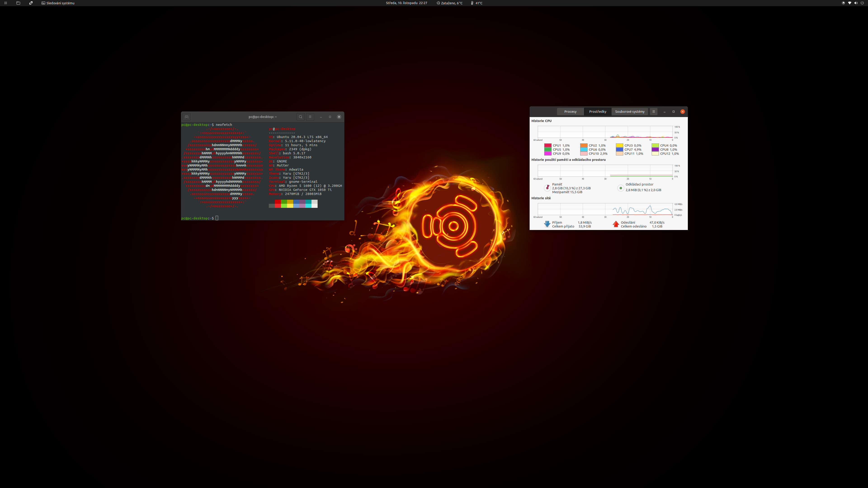Click the red Odesílání upload arrow icon
Image resolution: width=868 pixels, height=488 pixels.
(x=616, y=224)
